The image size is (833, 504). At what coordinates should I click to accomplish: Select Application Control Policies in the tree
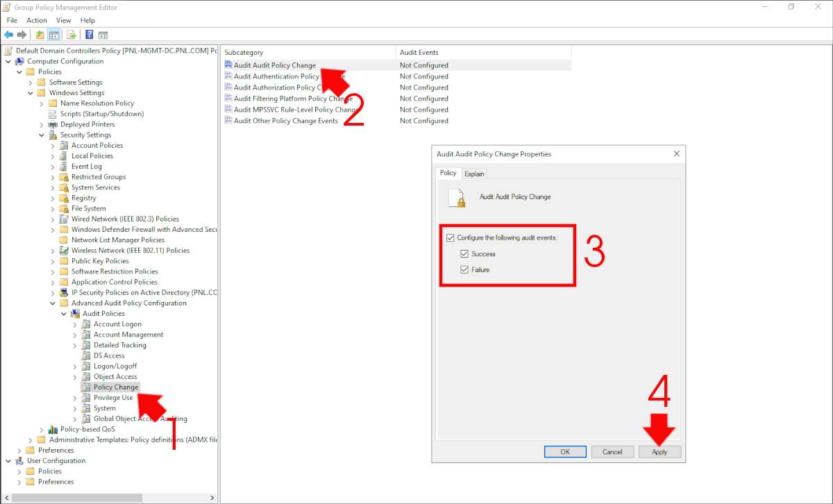pyautogui.click(x=115, y=282)
